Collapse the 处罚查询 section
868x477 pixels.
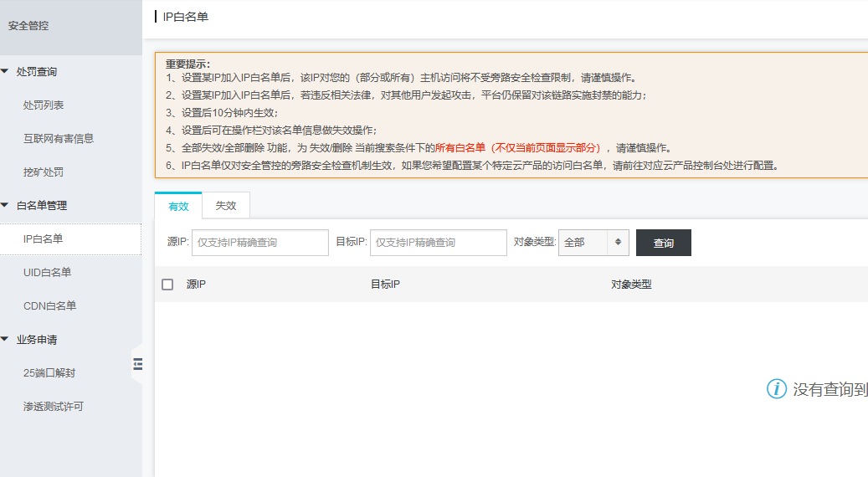point(5,71)
